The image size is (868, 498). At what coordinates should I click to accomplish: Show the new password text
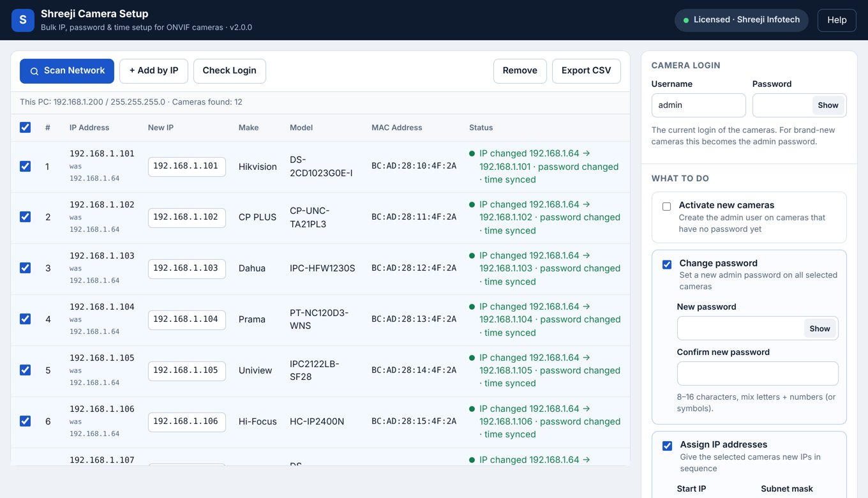tap(819, 329)
